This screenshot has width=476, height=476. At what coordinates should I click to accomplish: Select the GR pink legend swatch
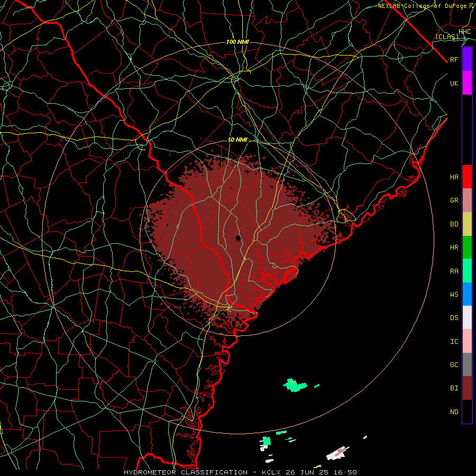[x=467, y=200]
